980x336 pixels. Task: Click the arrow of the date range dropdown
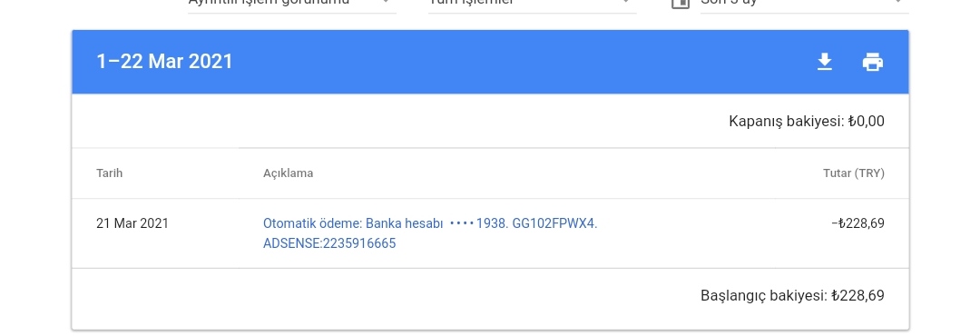(x=898, y=3)
